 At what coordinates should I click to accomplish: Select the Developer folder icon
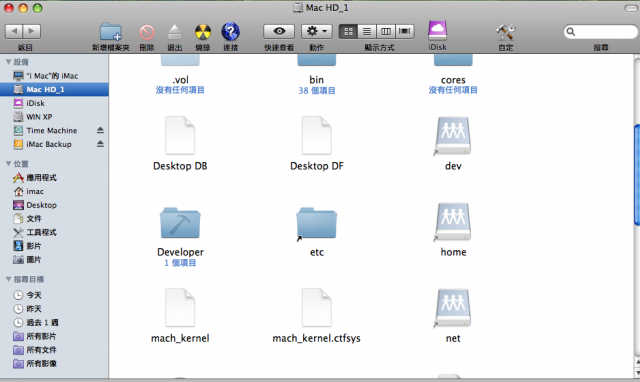[180, 223]
